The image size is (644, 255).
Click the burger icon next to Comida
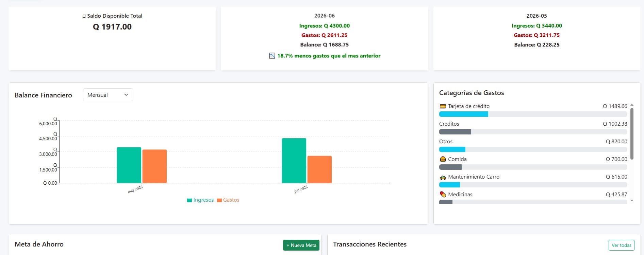(443, 159)
